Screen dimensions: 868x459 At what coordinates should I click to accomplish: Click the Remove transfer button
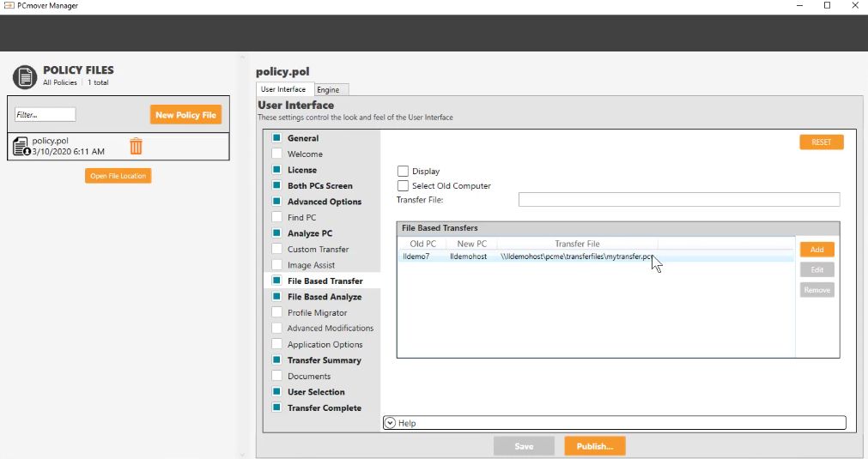pyautogui.click(x=817, y=290)
